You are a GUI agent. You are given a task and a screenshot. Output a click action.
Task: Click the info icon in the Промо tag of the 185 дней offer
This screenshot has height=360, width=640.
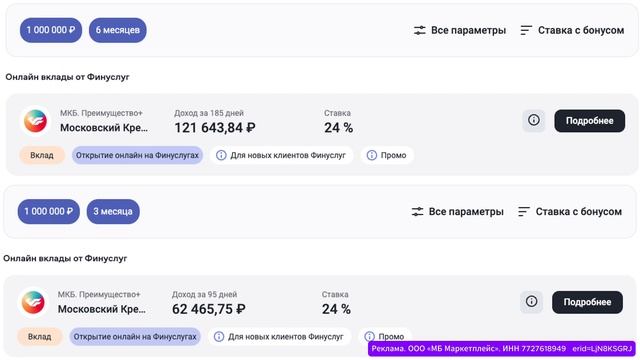pyautogui.click(x=371, y=156)
